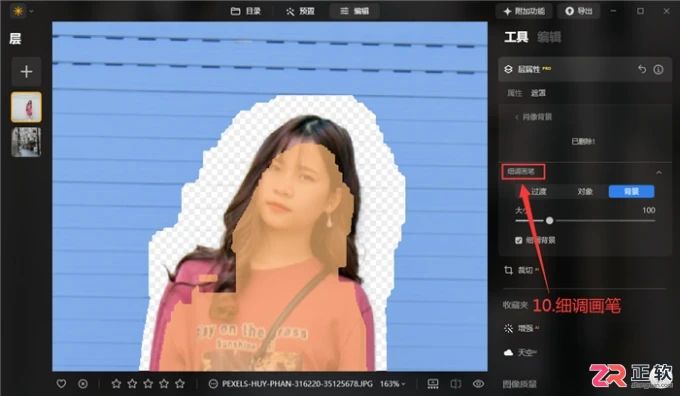This screenshot has width=680, height=396.
Task: Rate photo four stars
Action: click(x=164, y=384)
